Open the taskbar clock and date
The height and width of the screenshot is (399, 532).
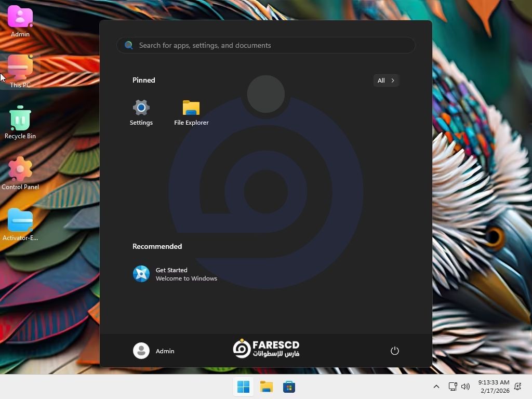[494, 387]
